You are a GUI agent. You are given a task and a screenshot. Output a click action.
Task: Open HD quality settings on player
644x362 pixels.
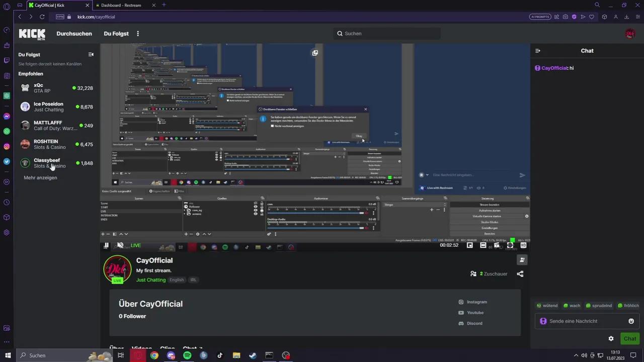pyautogui.click(x=523, y=245)
